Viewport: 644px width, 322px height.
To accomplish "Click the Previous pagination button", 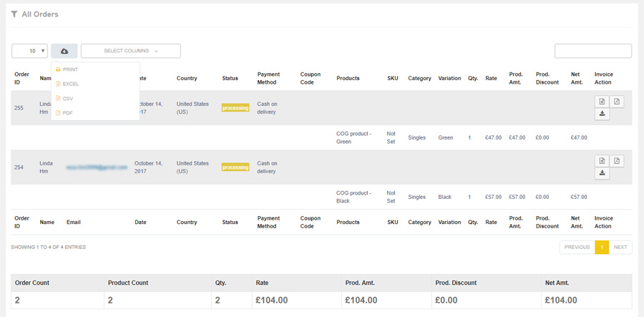I will coord(577,247).
